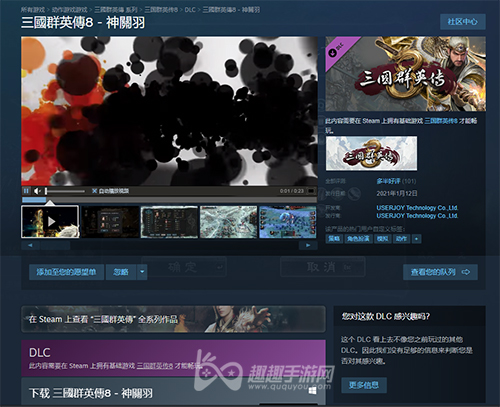Expand the ignore options dropdown arrow
This screenshot has height=407, width=500.
point(142,272)
